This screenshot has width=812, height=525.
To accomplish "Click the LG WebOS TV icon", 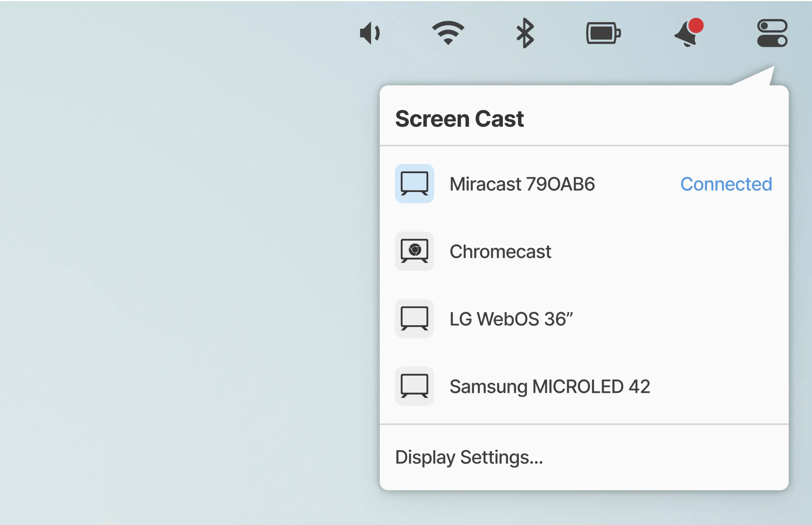I will (x=414, y=319).
